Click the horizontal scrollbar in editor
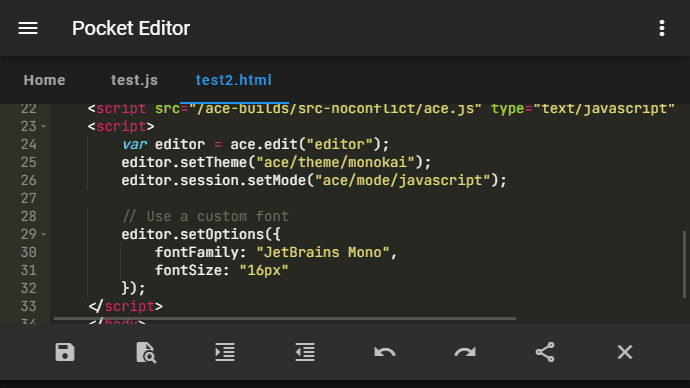 [x=285, y=318]
